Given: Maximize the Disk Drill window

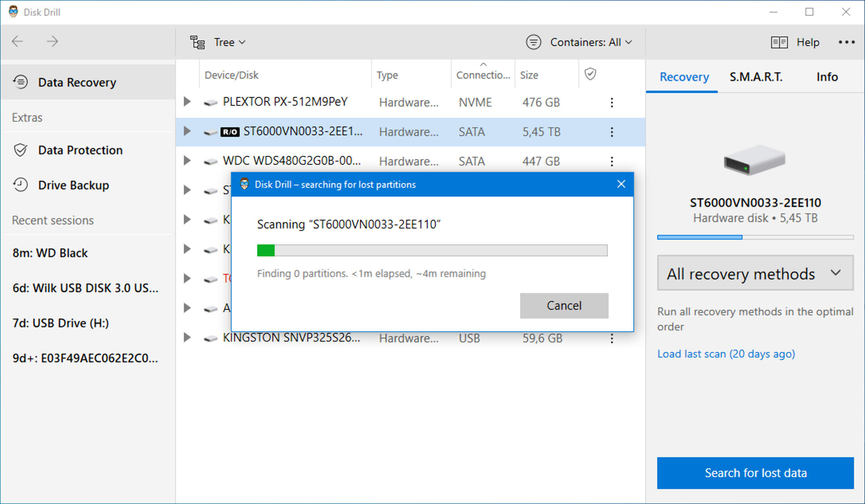Looking at the screenshot, I should (x=809, y=12).
